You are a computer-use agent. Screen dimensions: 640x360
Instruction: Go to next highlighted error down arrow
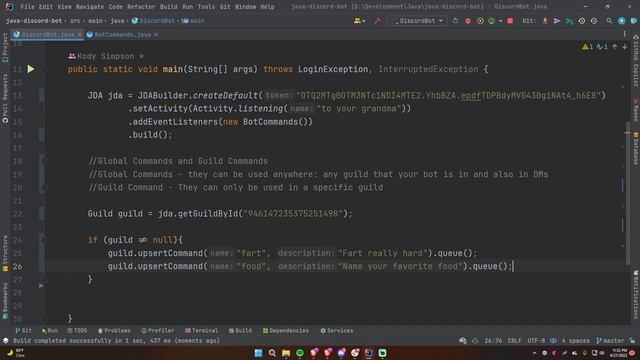coord(624,47)
